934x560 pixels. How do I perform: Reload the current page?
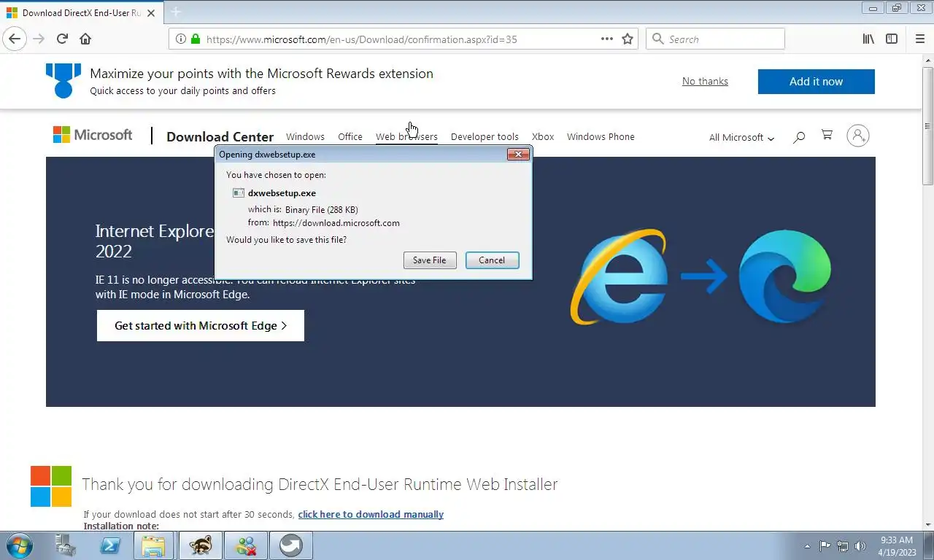(62, 39)
